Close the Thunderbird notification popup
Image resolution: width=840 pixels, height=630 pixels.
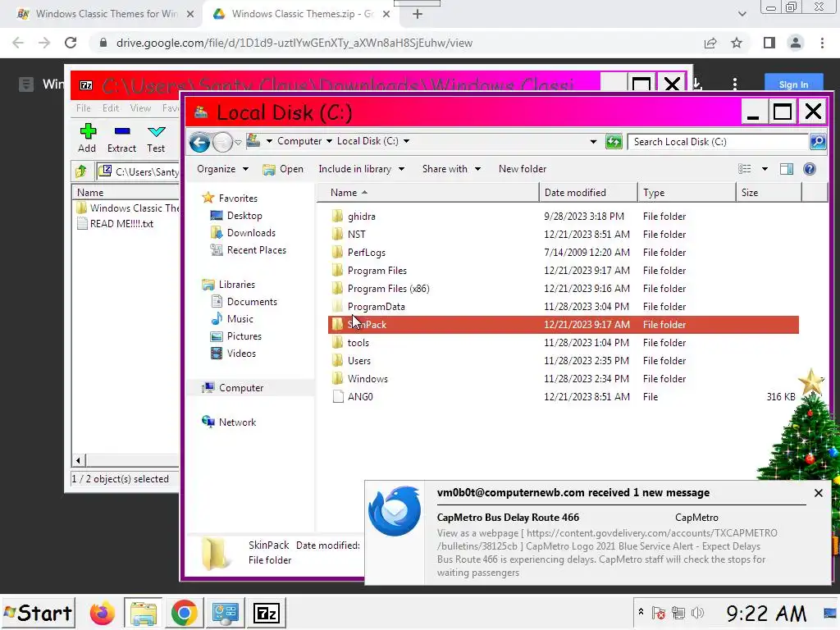pyautogui.click(x=818, y=493)
